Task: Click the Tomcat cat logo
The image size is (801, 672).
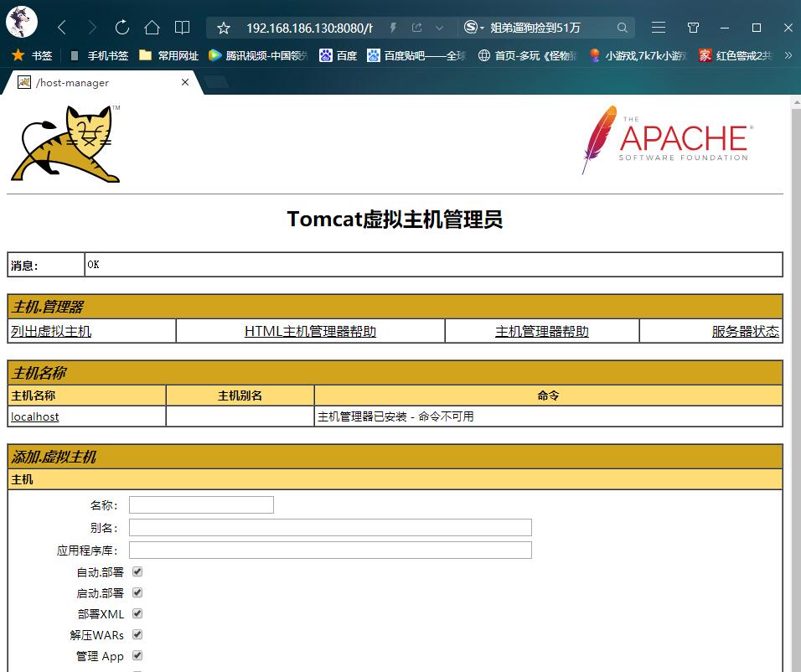Action: pos(66,143)
